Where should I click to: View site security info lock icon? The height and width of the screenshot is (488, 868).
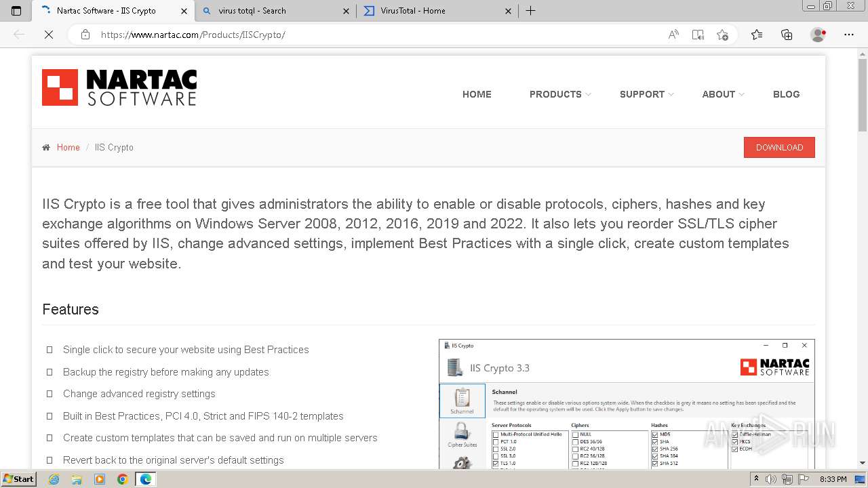(x=85, y=35)
